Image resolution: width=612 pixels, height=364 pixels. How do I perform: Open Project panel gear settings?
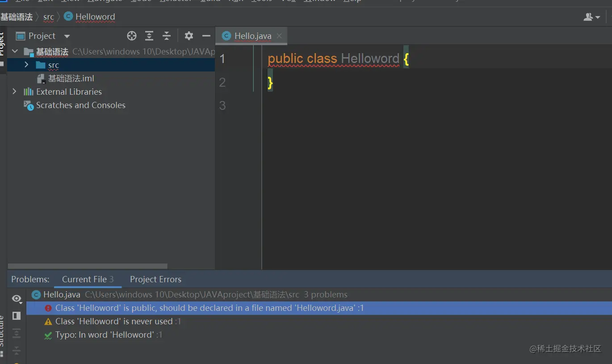coord(189,36)
